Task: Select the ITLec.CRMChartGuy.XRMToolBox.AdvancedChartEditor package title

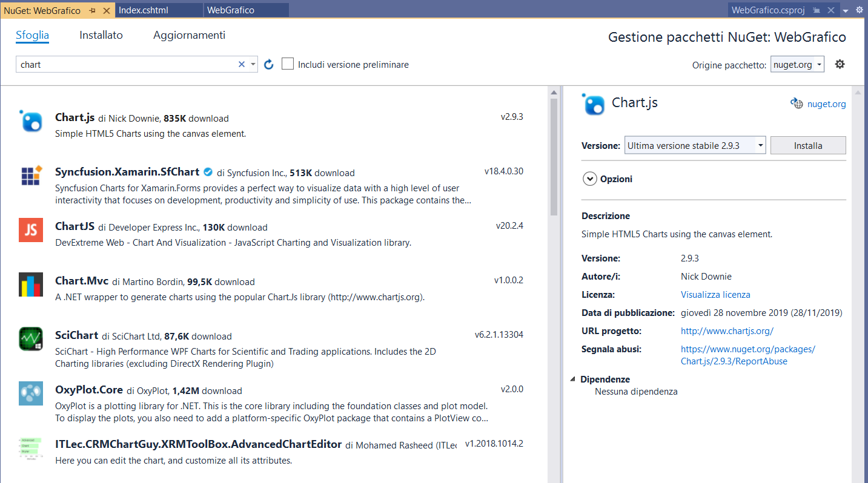Action: [x=199, y=444]
